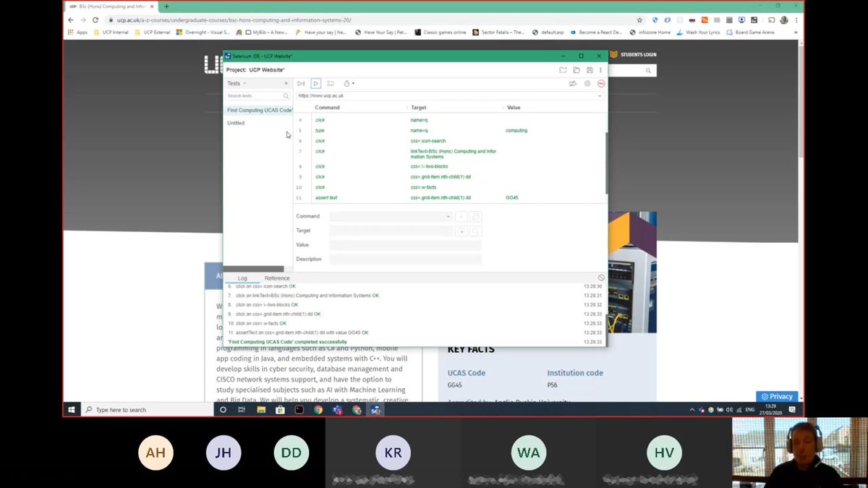Create a new Selenium project
The height and width of the screenshot is (488, 868).
563,70
